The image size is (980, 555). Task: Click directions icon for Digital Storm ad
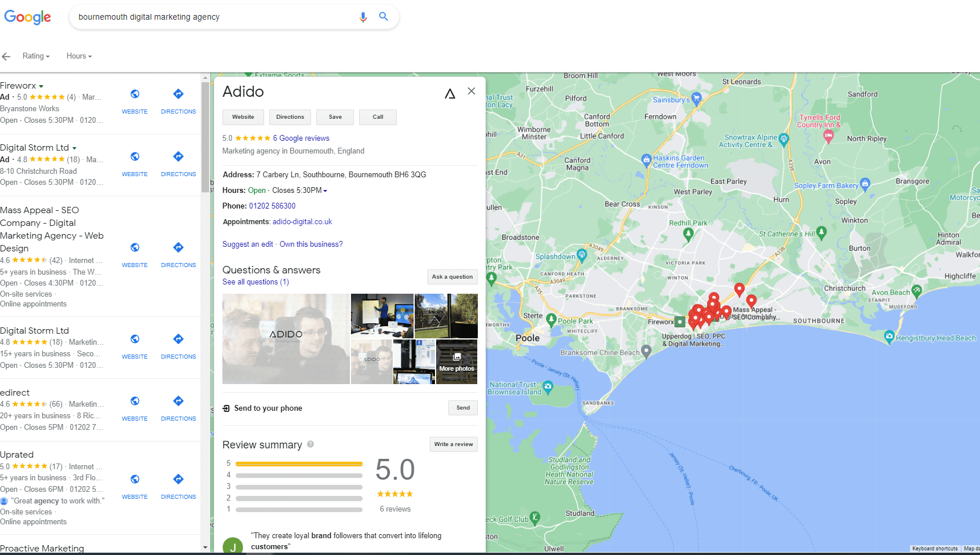pos(178,156)
